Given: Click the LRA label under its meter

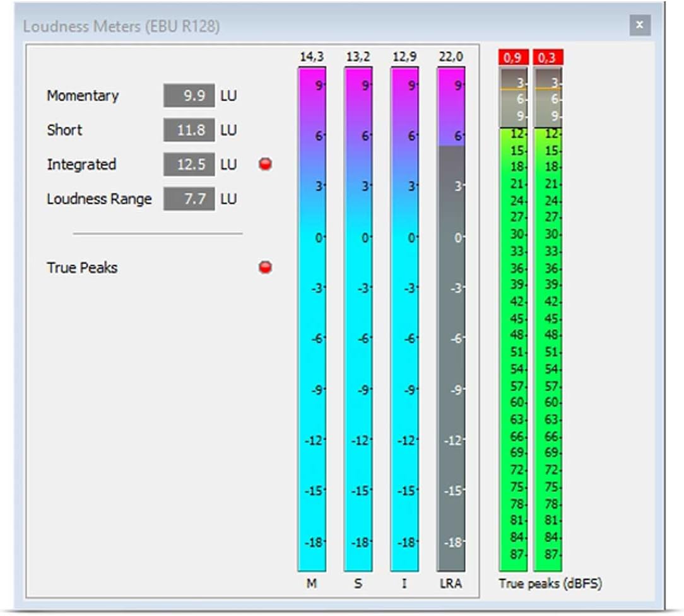Looking at the screenshot, I should [450, 584].
